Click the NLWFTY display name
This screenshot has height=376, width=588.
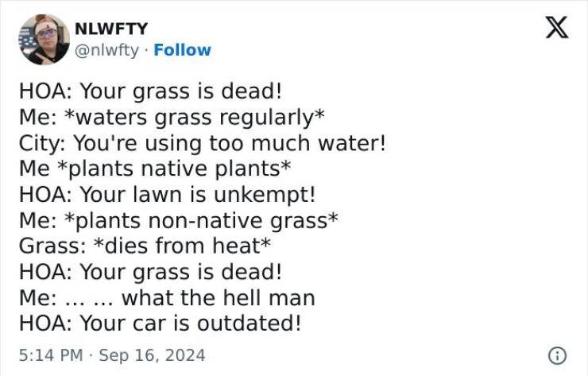(110, 29)
